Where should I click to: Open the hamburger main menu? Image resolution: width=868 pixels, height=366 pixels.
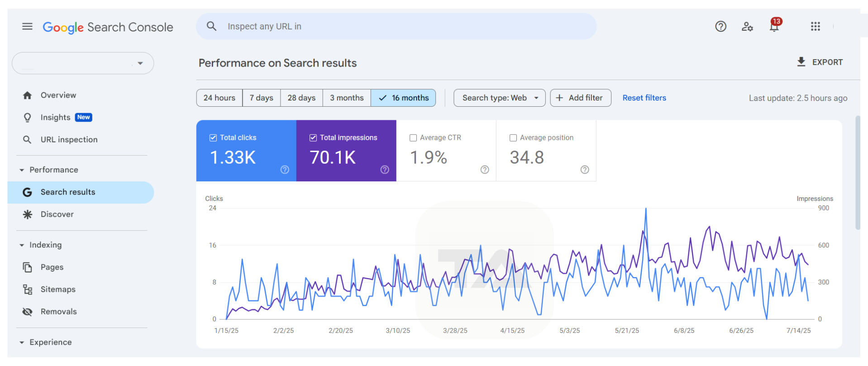[x=27, y=27]
